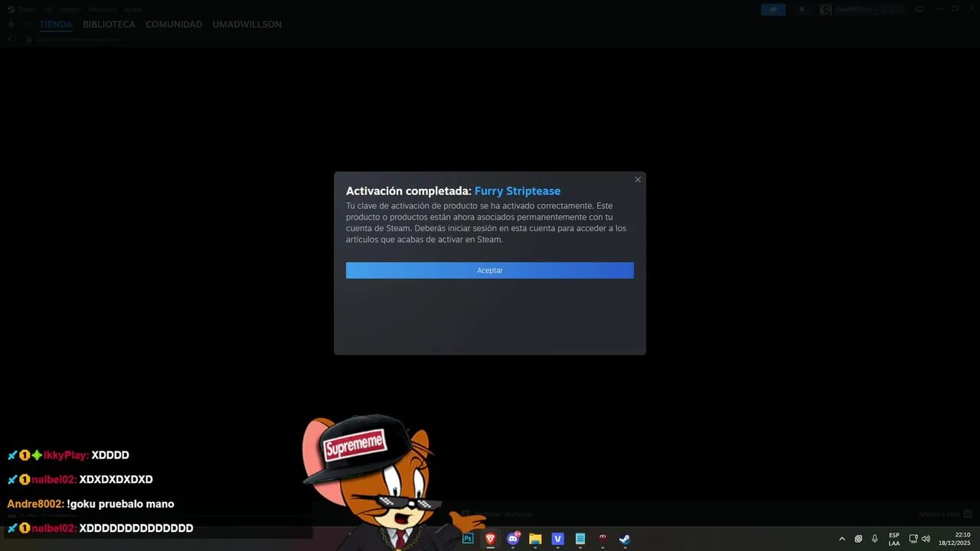Image resolution: width=980 pixels, height=551 pixels.
Task: Open the Ayuda menu
Action: pos(132,9)
